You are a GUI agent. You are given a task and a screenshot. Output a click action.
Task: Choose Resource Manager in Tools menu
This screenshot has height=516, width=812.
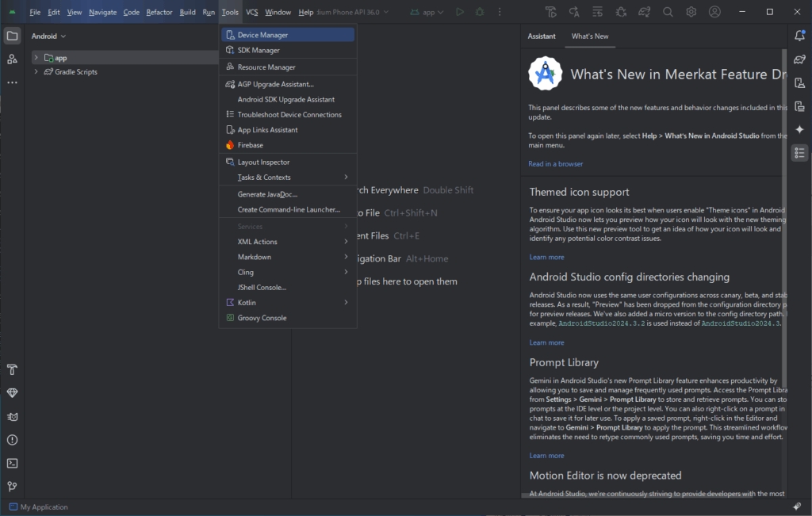(288, 67)
